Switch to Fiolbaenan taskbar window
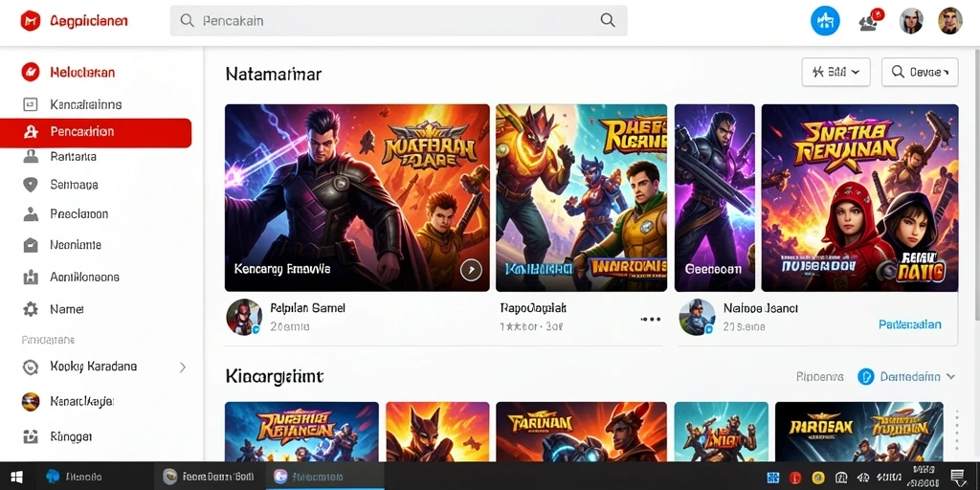Viewport: 980px width, 490px height. [324, 477]
